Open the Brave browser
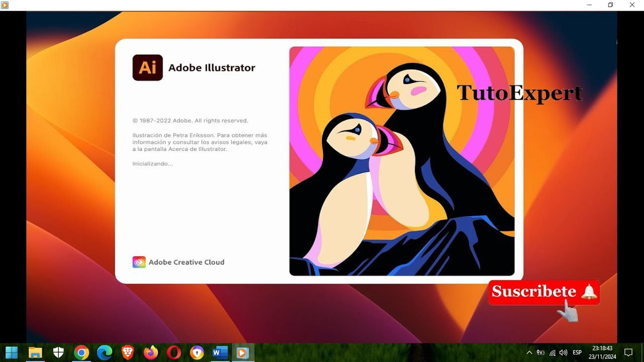Screen dimensions: 644x362 point(127,352)
